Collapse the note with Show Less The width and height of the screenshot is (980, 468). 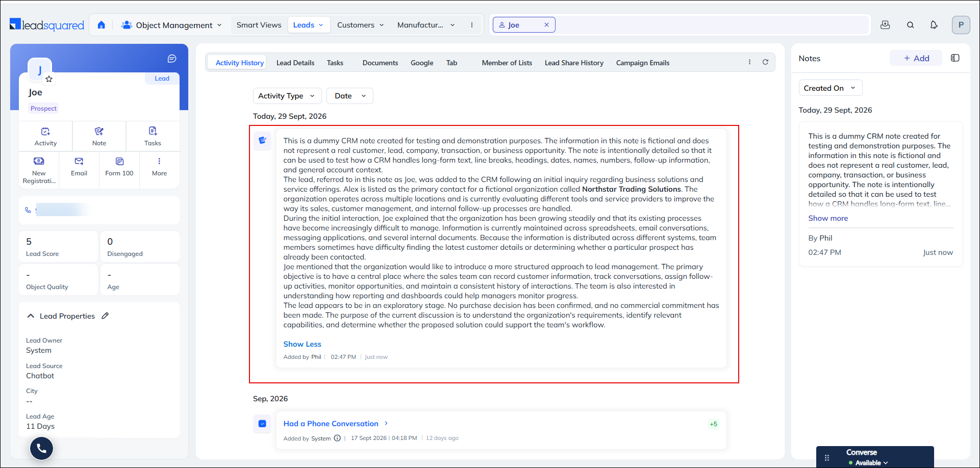point(303,344)
